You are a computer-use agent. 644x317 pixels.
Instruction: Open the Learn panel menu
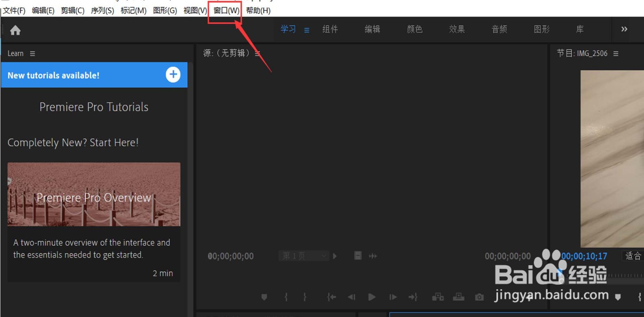[x=33, y=54]
